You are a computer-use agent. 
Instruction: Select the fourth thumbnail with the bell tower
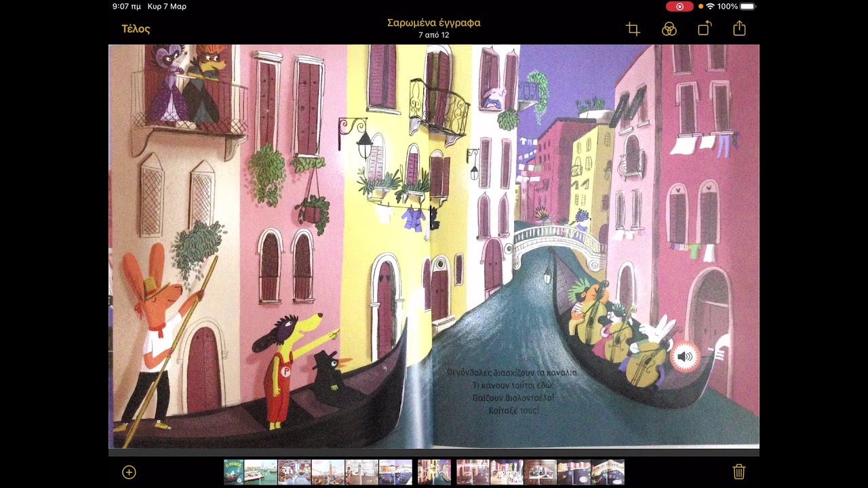pyautogui.click(x=328, y=472)
